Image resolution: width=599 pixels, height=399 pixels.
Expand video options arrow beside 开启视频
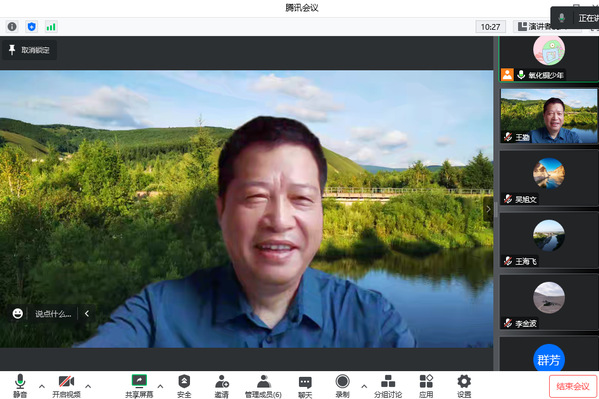(x=88, y=386)
